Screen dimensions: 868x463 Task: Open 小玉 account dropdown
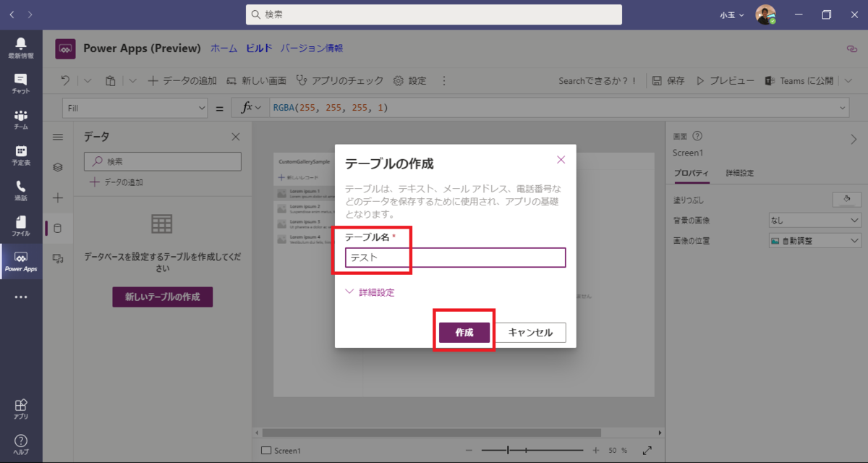(732, 14)
